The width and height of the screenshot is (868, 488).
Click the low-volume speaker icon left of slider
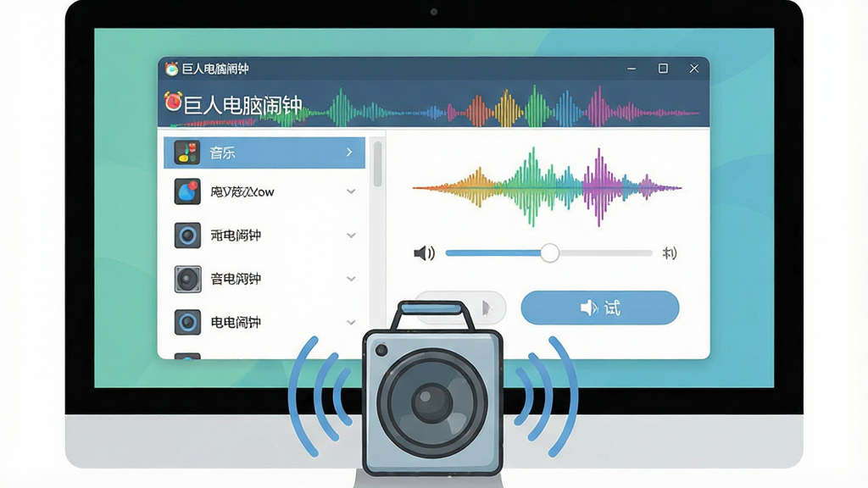pyautogui.click(x=424, y=253)
